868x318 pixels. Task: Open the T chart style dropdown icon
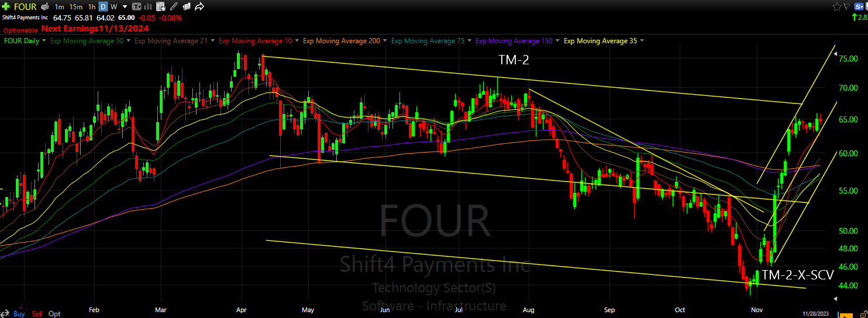click(x=136, y=6)
